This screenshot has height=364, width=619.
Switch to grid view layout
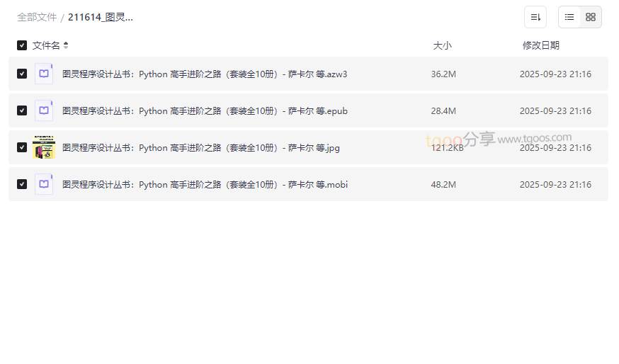(591, 17)
